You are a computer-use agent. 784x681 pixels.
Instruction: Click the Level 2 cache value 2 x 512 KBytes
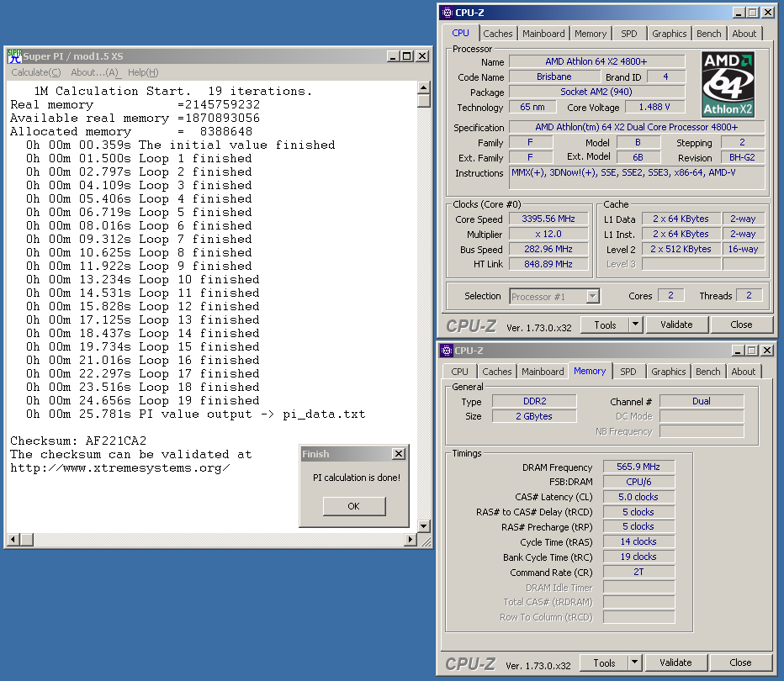pyautogui.click(x=681, y=249)
